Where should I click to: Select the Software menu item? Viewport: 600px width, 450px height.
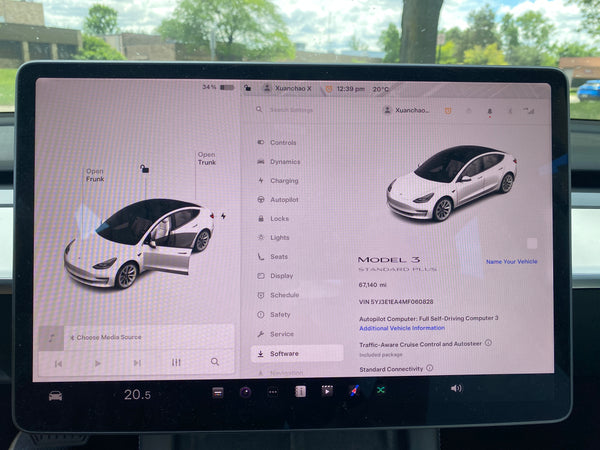click(x=297, y=354)
